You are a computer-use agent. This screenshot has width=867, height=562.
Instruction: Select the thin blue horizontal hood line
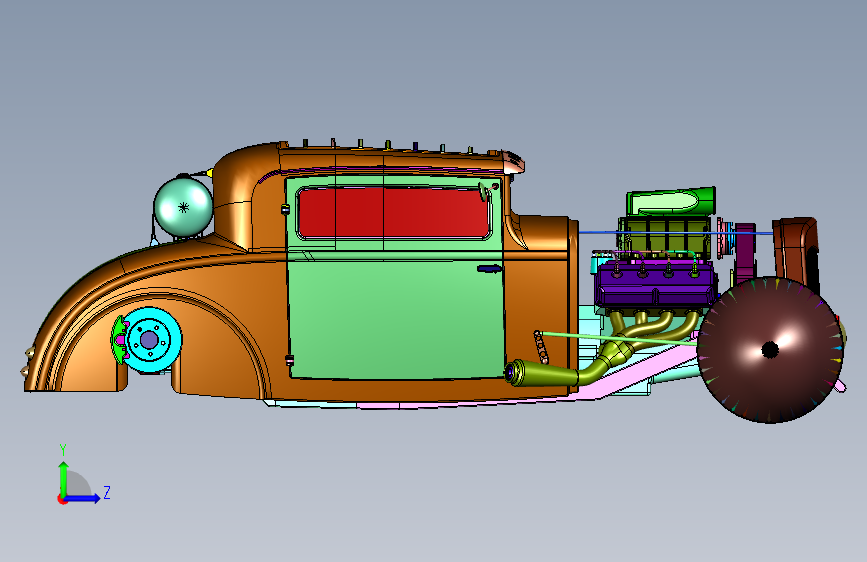676,233
